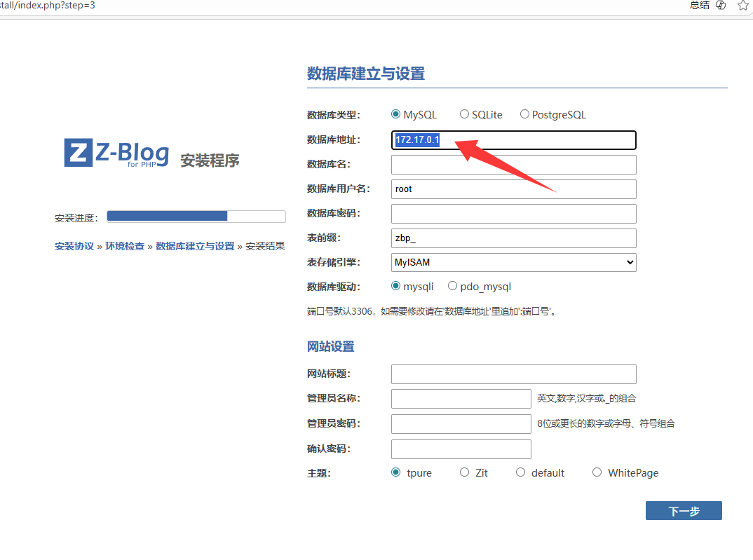Focus the 数据库密码 input field
This screenshot has width=753, height=560.
(x=514, y=214)
